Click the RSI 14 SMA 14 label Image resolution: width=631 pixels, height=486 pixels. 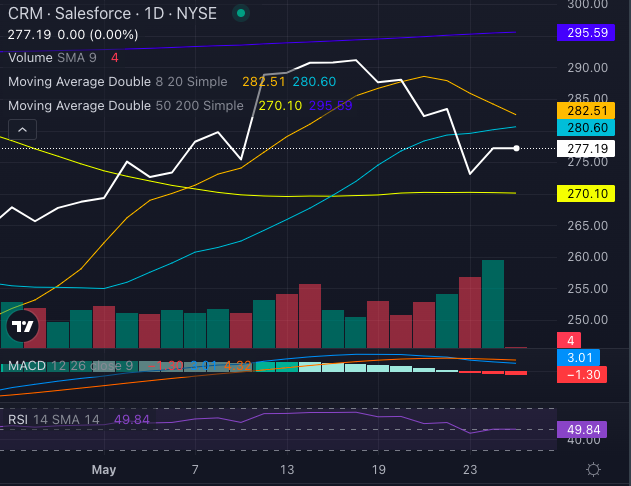click(x=54, y=420)
